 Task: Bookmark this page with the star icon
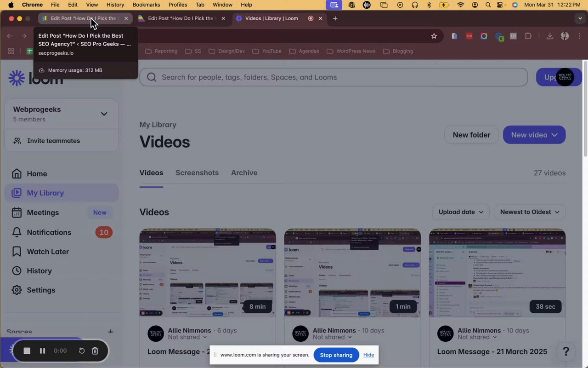click(x=434, y=36)
